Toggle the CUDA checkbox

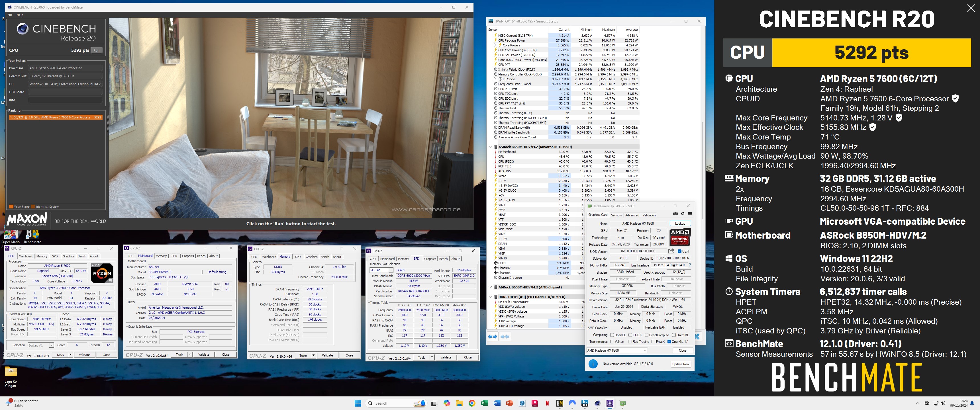[630, 335]
